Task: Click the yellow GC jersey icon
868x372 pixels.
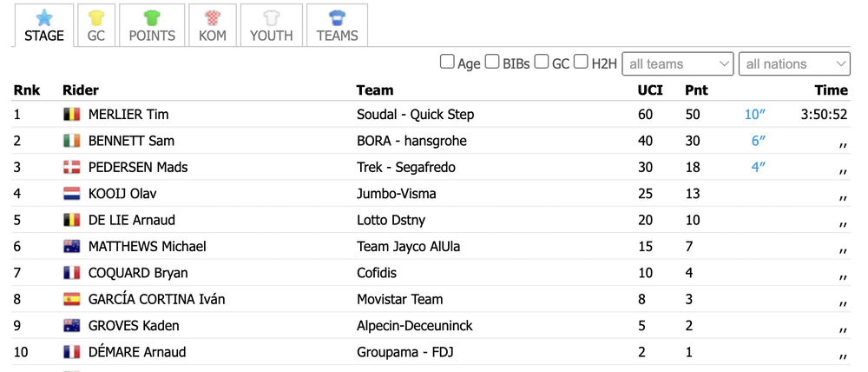Action: [96, 17]
